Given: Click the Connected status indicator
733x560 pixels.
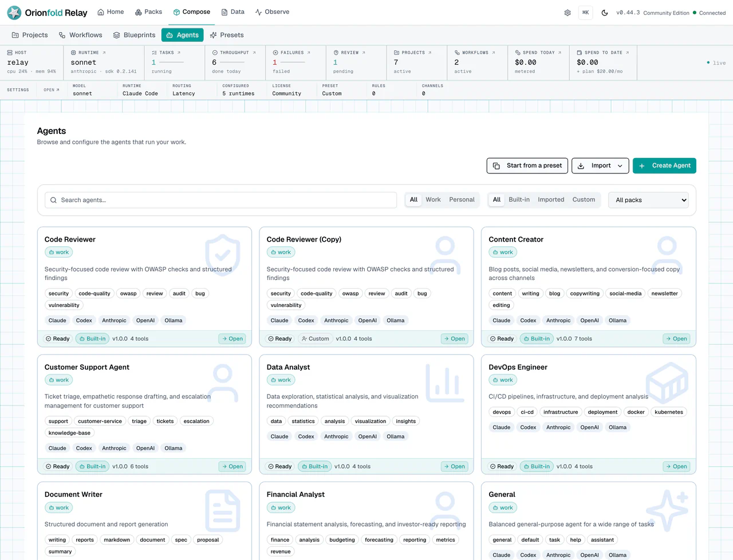Looking at the screenshot, I should coord(709,13).
